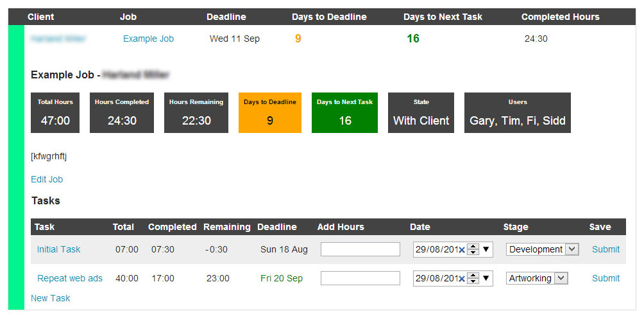
Task: Open the Repeat web ads task
Action: (70, 279)
